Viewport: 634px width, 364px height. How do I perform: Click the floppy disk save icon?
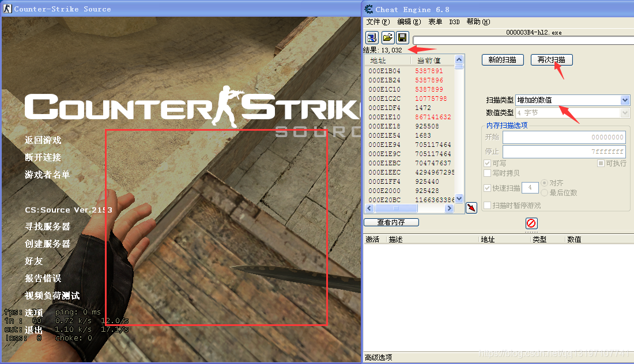(x=402, y=37)
